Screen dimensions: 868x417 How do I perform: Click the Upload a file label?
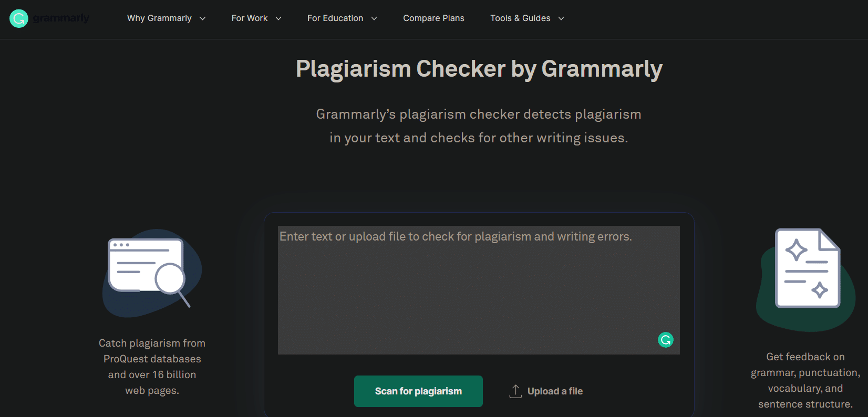(555, 391)
